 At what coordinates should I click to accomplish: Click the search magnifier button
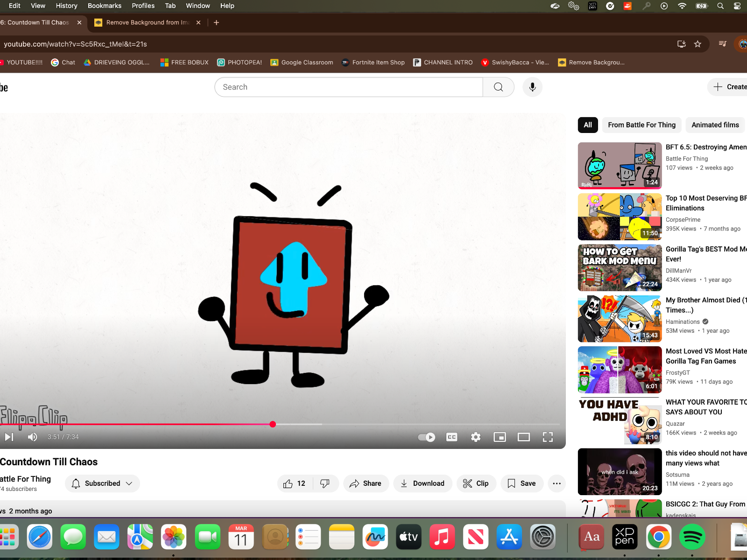[x=498, y=87]
